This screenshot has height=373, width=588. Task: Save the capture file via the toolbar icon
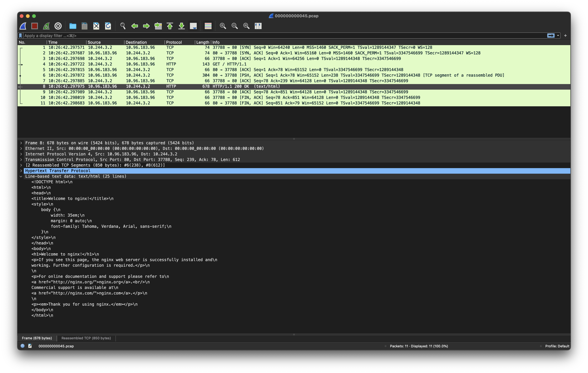84,26
